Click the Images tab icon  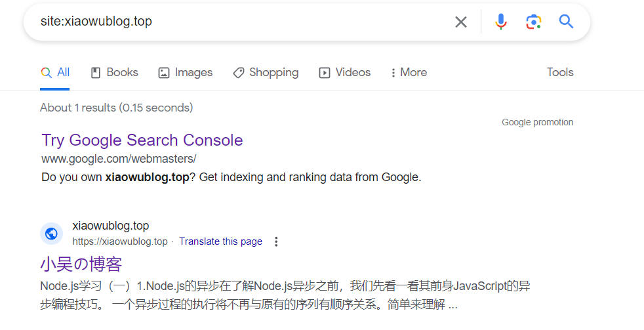[164, 73]
